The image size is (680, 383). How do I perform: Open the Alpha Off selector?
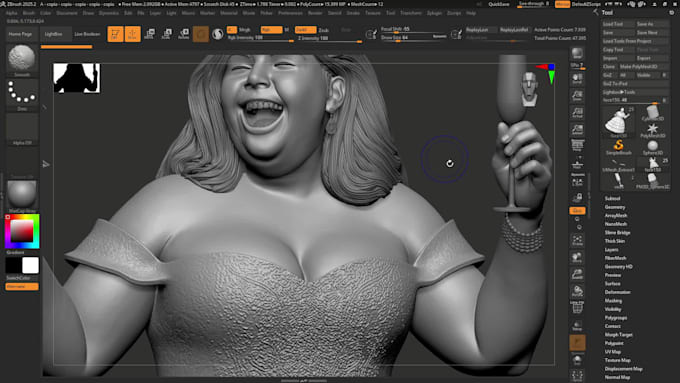coord(22,128)
